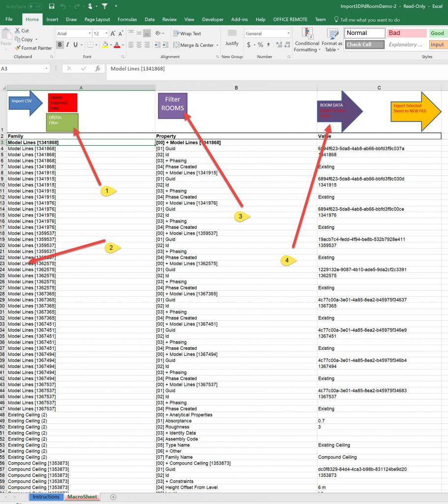Viewport: 448px width, 504px height.
Task: Open Conditional Formatting menu
Action: [x=307, y=40]
